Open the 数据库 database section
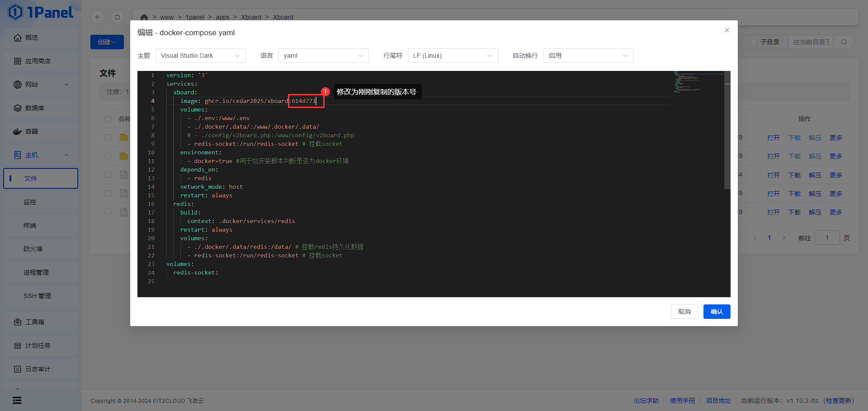Viewport: 868px width, 411px height. (x=41, y=108)
